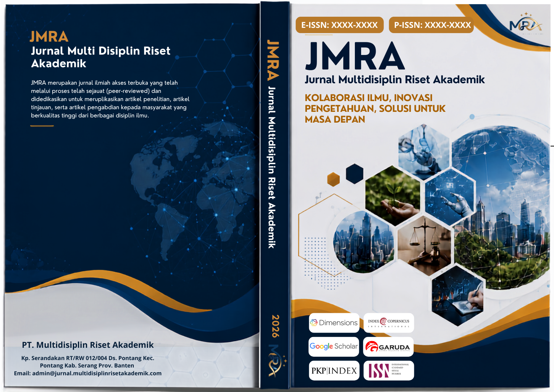Click the Dimensions index logo badge
The image size is (554, 392).
click(x=334, y=323)
